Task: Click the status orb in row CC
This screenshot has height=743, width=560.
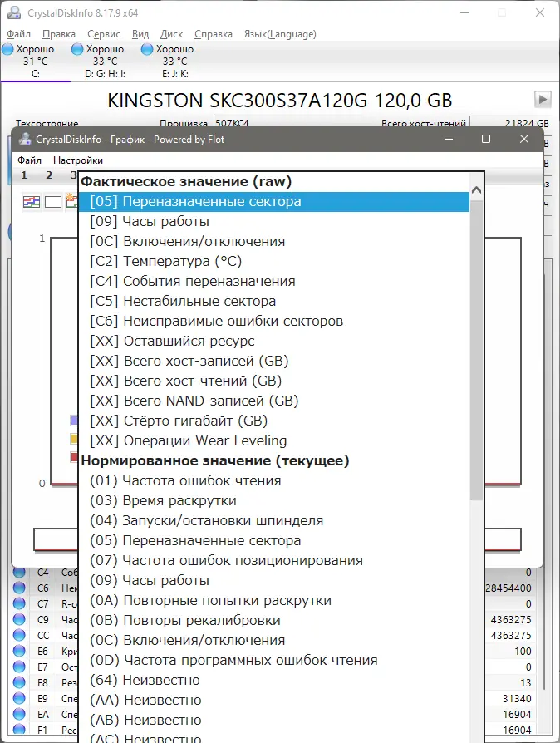Action: point(19,636)
